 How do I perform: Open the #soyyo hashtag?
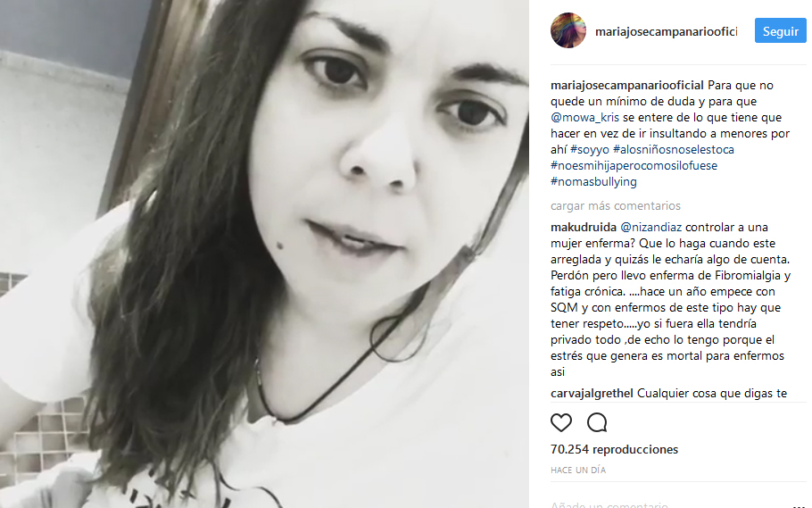(589, 150)
